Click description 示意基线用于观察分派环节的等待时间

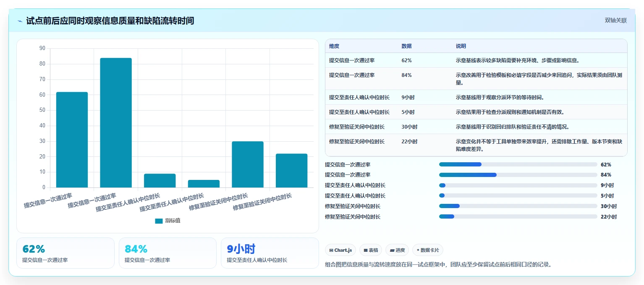[x=500, y=98]
